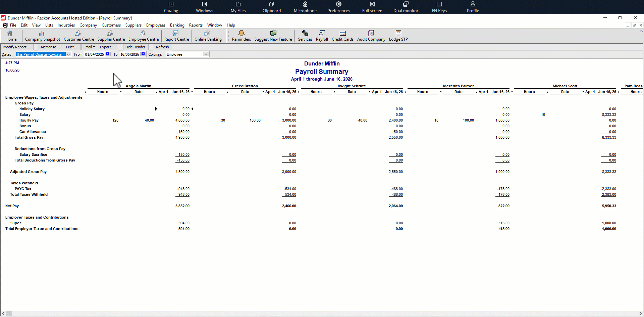Open Windows switcher in top bar
This screenshot has height=317, width=644.
(205, 7)
